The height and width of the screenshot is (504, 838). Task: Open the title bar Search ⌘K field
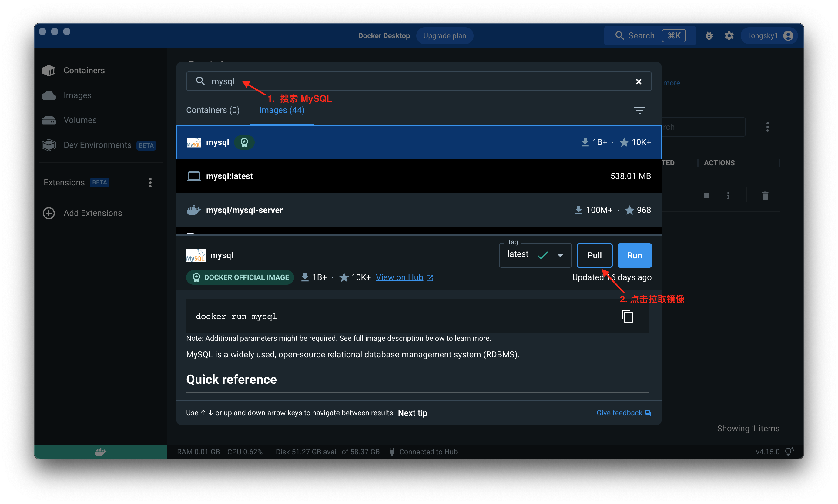pyautogui.click(x=650, y=36)
